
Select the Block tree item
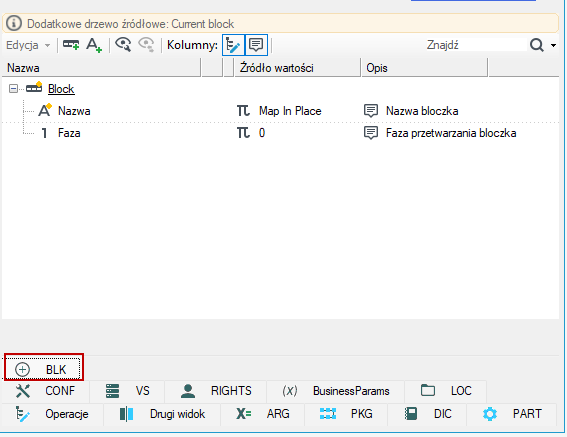pos(61,89)
